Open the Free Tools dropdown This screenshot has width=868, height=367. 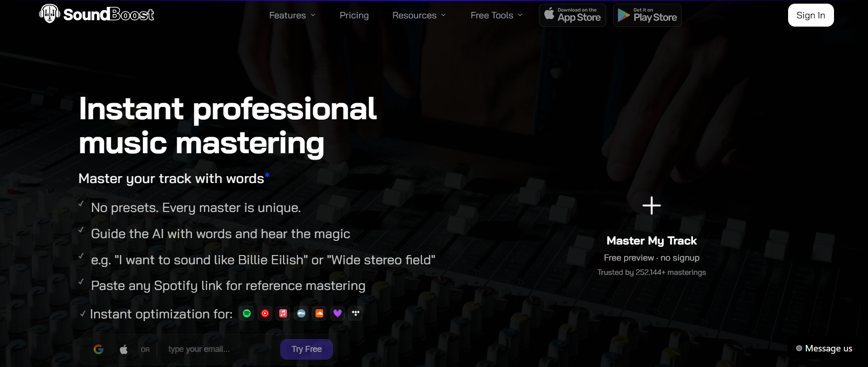pos(496,15)
